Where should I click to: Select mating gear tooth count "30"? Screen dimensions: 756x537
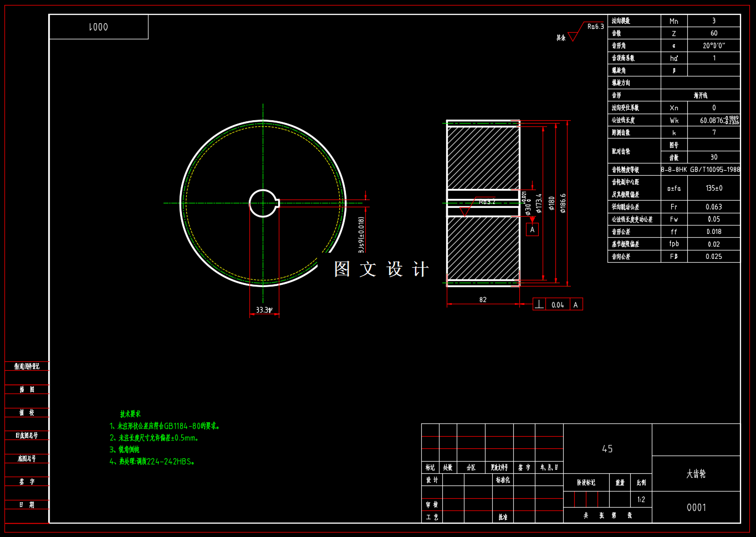[714, 157]
